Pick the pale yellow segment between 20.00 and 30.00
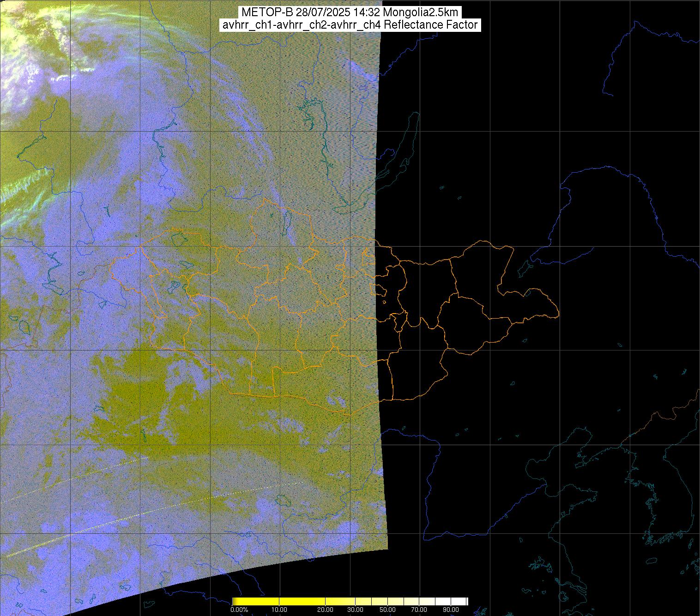Screen dimensions: 700x616 340,601
